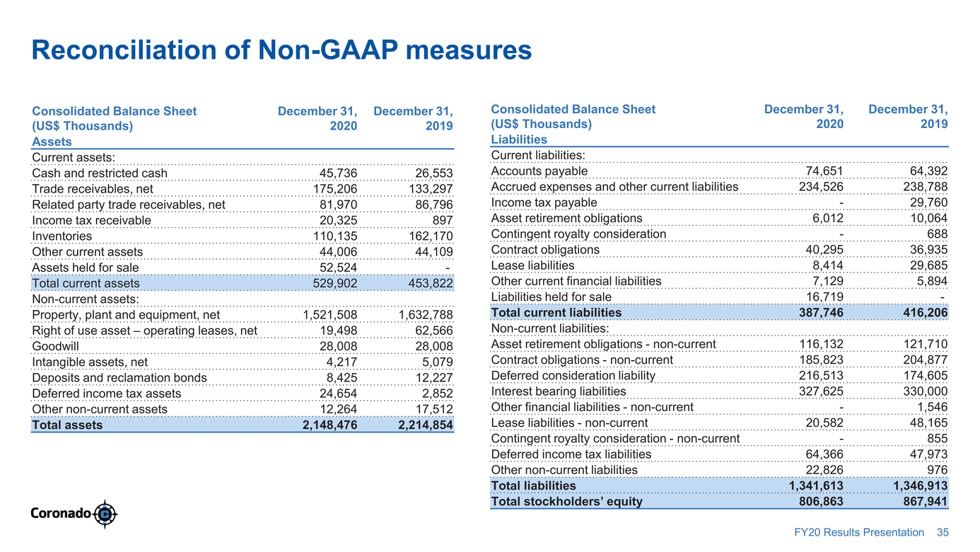This screenshot has height=552, width=980.
Task: Click 'Contingent royalty consideration' current row label
Action: point(578,234)
